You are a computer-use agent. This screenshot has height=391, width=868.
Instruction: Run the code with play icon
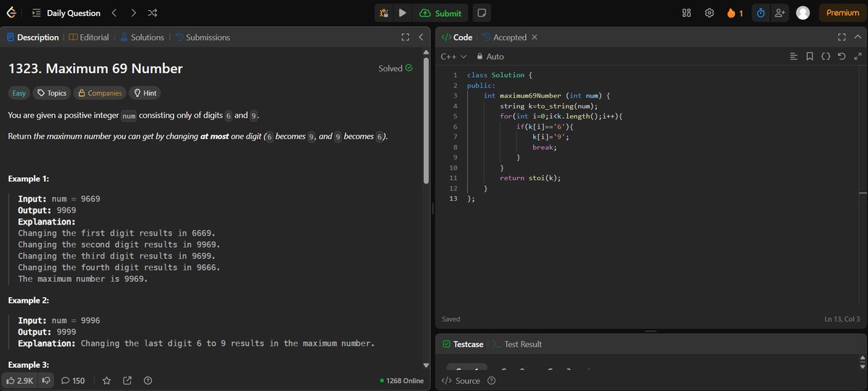coord(403,13)
